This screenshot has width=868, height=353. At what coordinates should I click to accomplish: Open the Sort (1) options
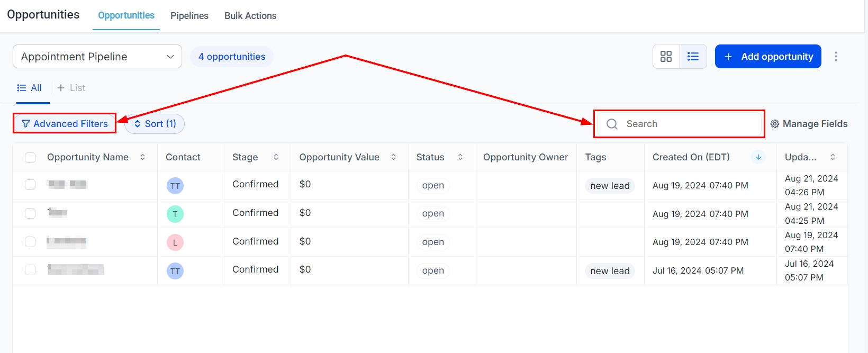155,124
